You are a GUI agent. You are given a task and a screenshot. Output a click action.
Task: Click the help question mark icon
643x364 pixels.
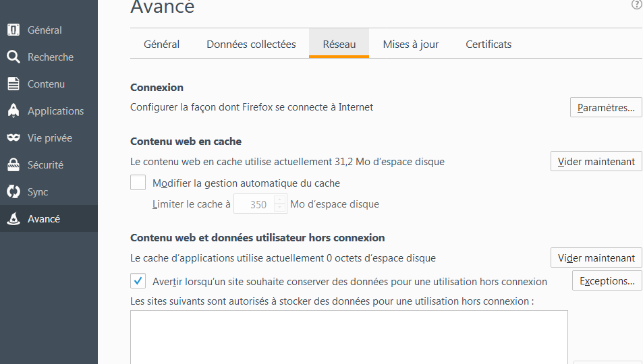(637, 5)
